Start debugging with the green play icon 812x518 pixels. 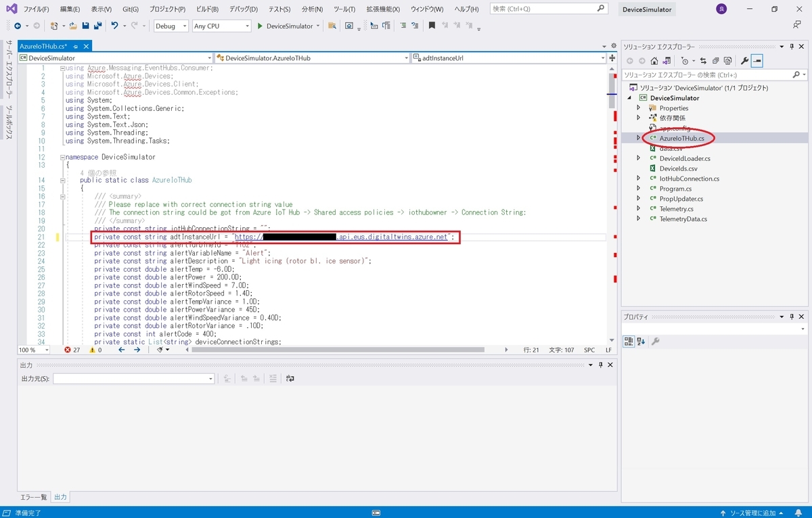[x=261, y=26]
